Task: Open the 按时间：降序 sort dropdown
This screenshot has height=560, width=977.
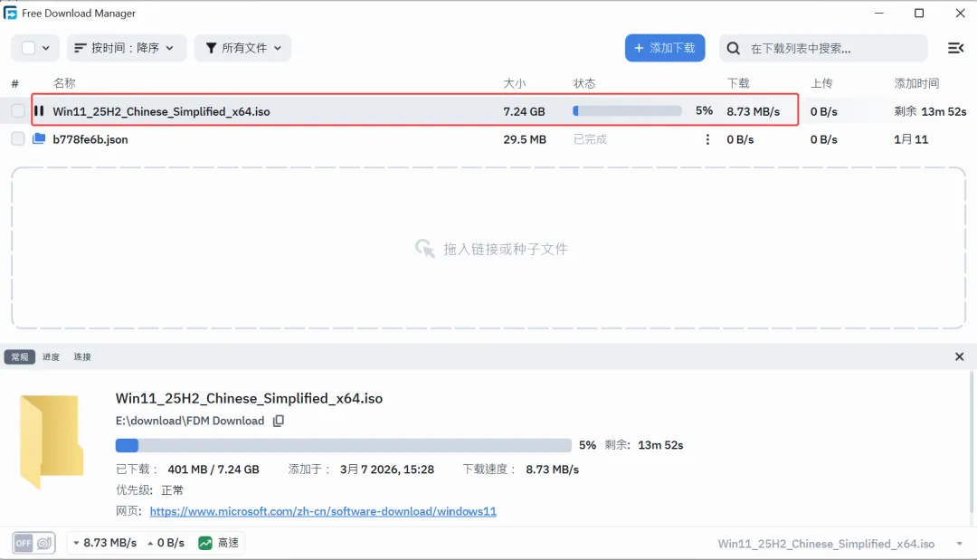Action: [x=127, y=48]
